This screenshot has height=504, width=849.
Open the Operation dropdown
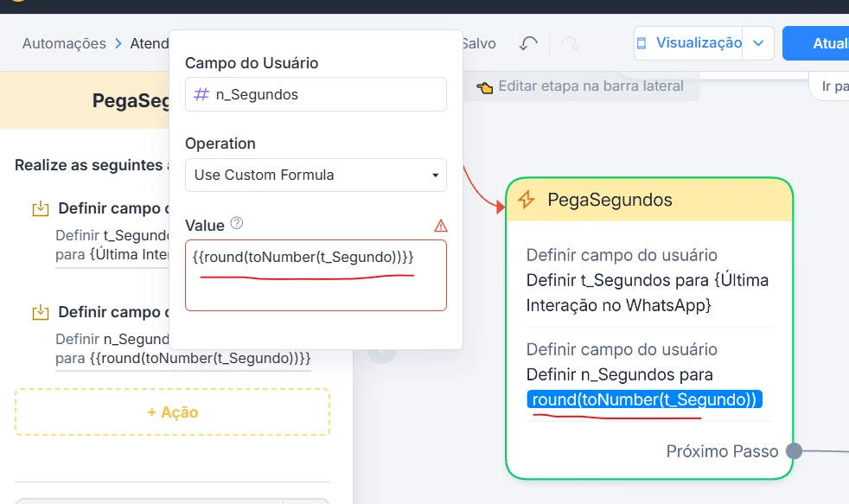pyautogui.click(x=316, y=175)
